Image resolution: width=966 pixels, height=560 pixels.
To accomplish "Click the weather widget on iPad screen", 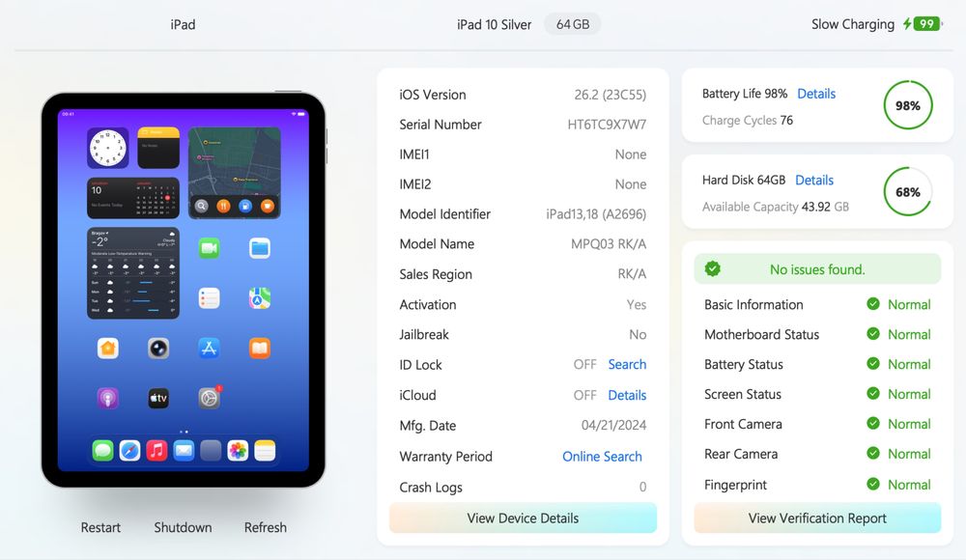I will coord(133,273).
